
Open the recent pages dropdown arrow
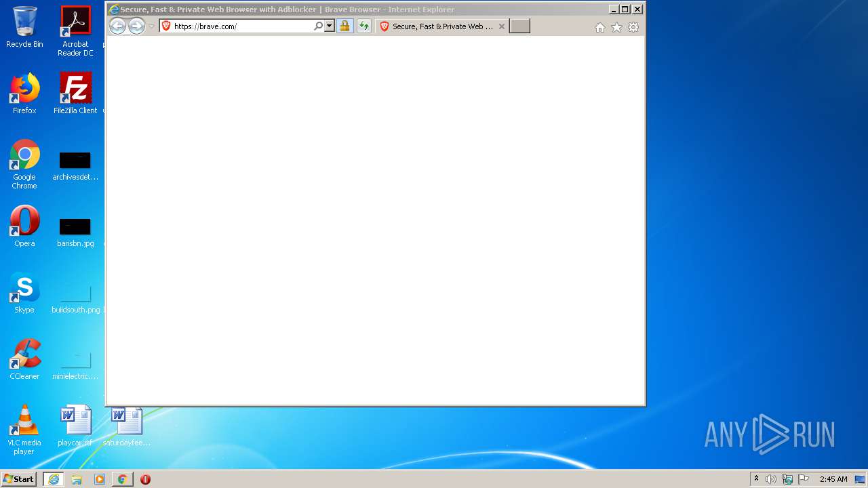click(x=151, y=26)
